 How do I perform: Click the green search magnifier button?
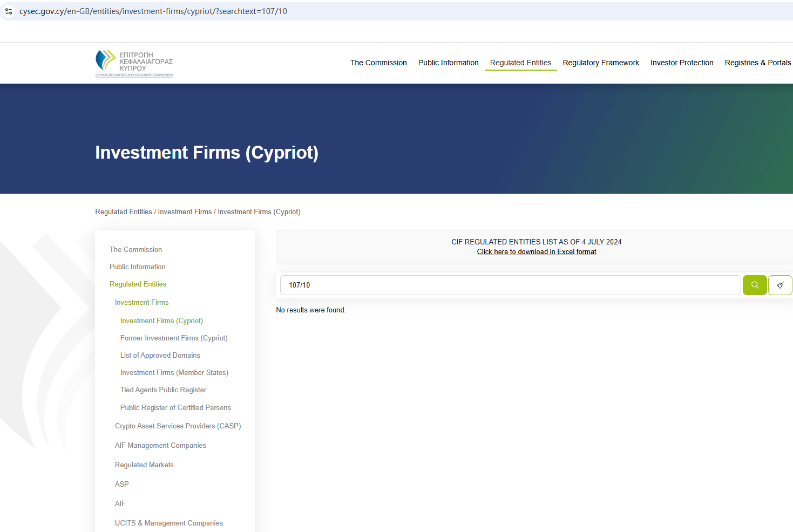pyautogui.click(x=754, y=285)
